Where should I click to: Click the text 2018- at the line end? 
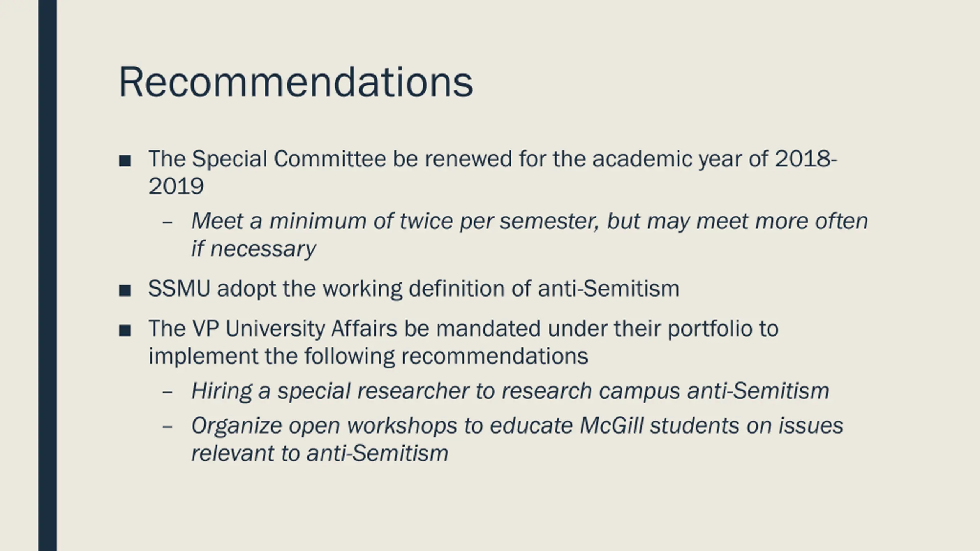(x=806, y=159)
